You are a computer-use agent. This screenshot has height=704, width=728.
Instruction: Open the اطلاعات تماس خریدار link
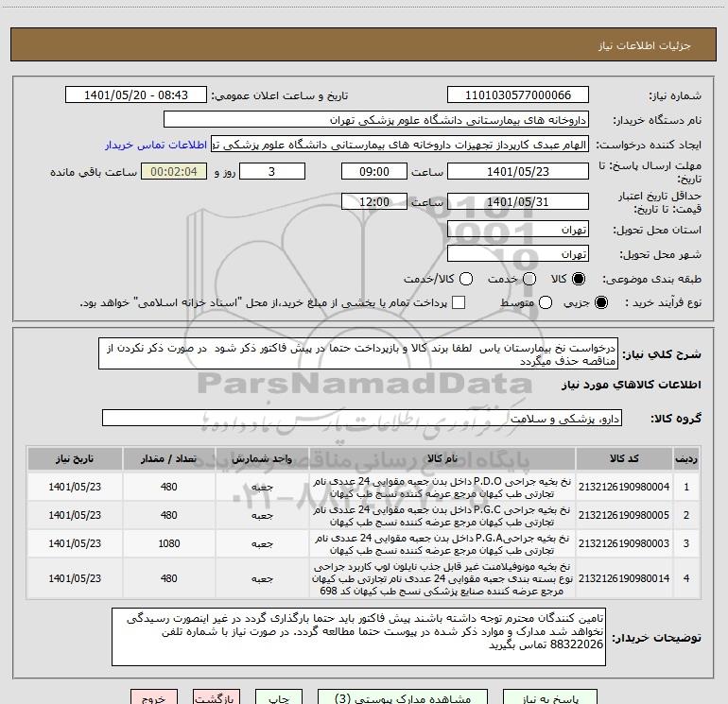(156, 145)
